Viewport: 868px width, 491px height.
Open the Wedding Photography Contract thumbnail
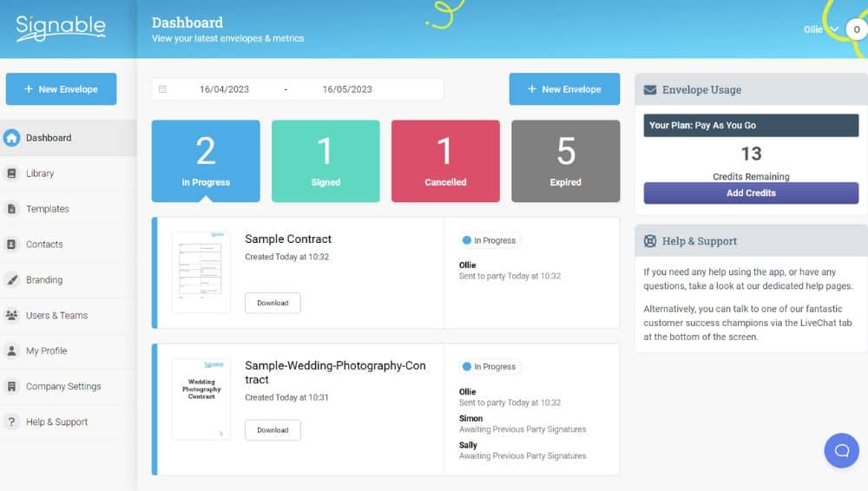coord(201,399)
